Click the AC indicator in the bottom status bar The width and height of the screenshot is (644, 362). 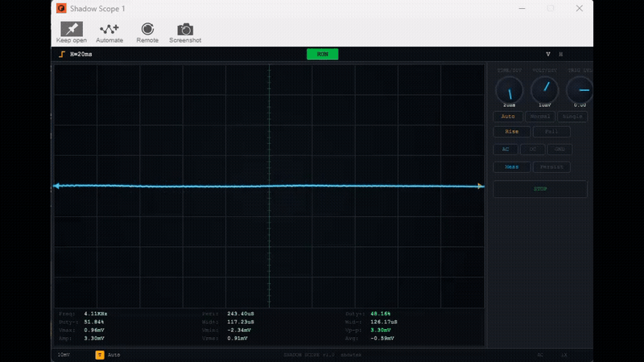[x=540, y=355]
